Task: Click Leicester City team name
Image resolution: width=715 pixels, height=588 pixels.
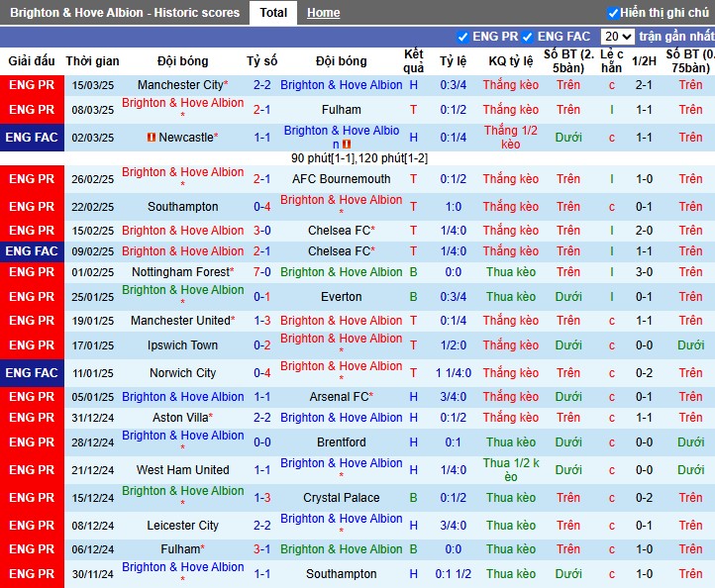Action: point(182,526)
